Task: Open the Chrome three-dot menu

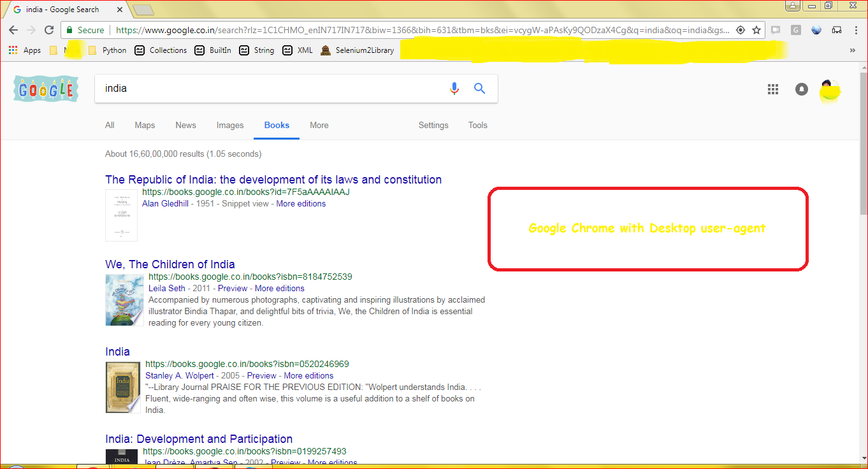Action: tap(856, 30)
